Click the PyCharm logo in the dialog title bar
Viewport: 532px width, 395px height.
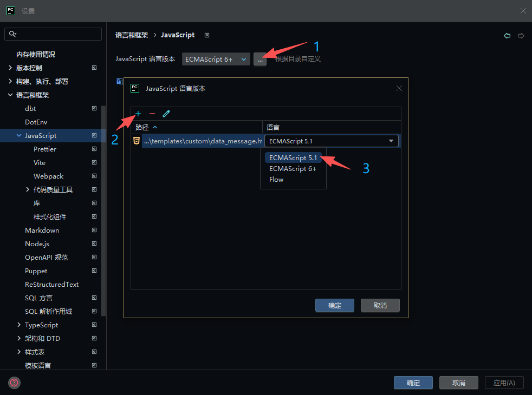134,88
